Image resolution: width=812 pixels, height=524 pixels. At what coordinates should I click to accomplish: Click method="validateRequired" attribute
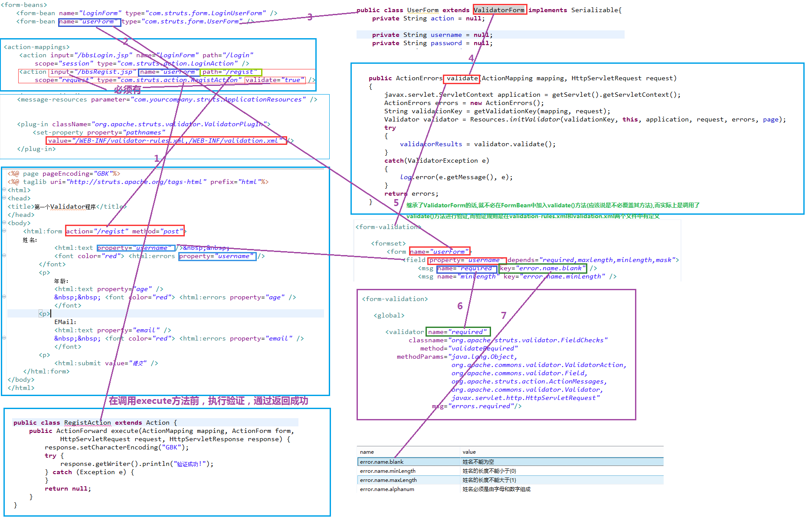[x=469, y=348]
